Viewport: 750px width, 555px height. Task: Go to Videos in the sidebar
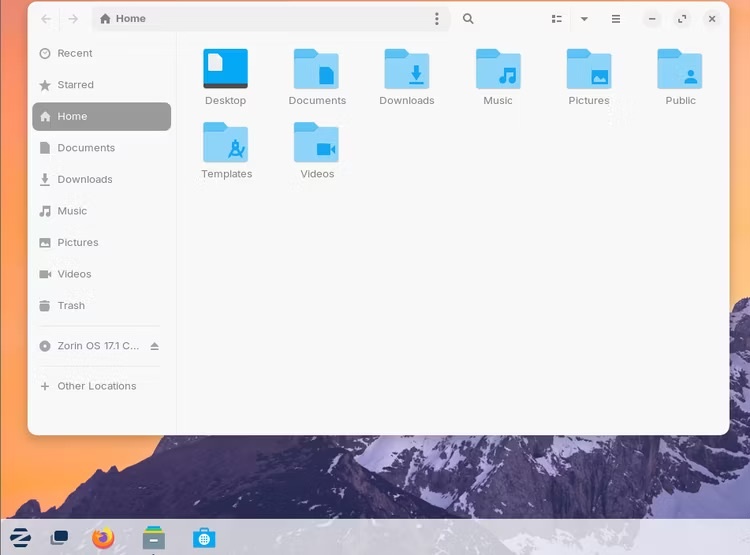coord(101,274)
